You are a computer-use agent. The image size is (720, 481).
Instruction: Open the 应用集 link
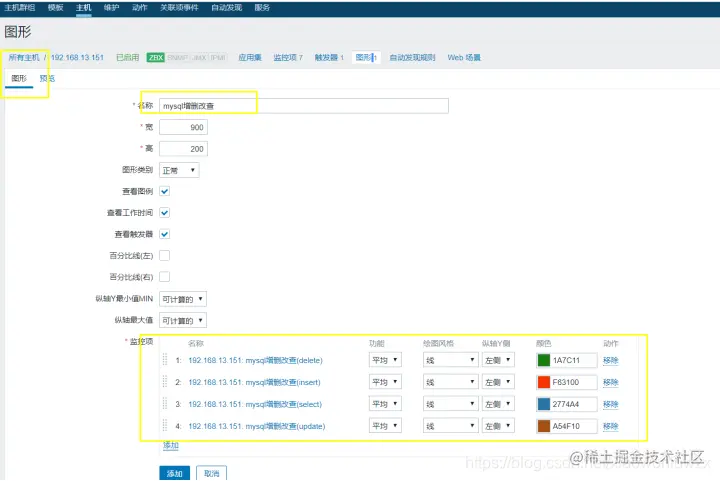point(250,57)
